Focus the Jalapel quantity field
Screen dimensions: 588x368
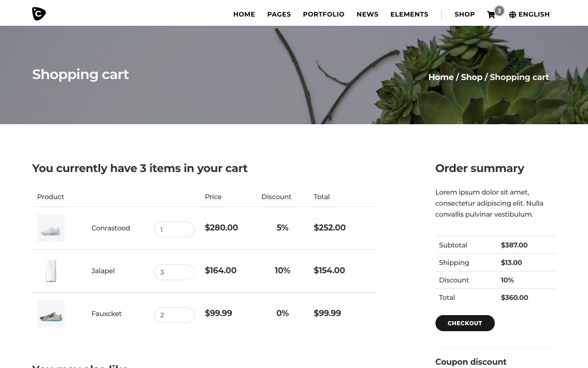(175, 272)
